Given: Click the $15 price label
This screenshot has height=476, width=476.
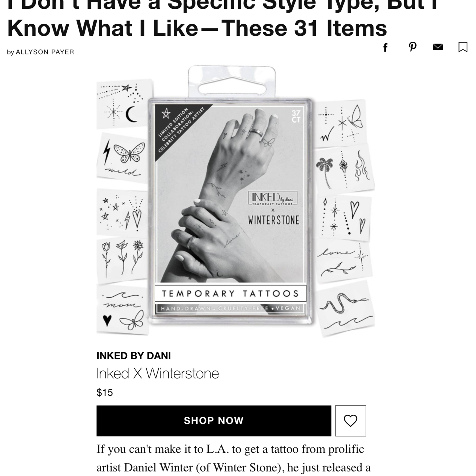Looking at the screenshot, I should pos(105,393).
